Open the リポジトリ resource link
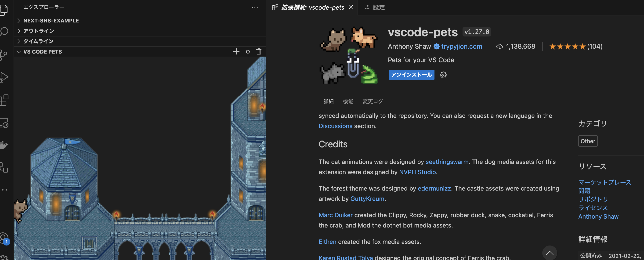Screen dimensions: 644x260 coord(593,199)
